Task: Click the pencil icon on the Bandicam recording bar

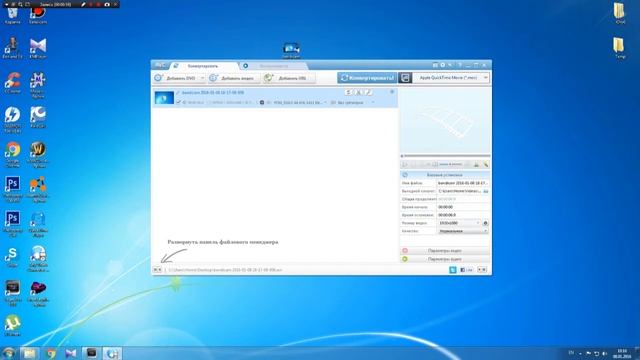Action: pos(83,4)
